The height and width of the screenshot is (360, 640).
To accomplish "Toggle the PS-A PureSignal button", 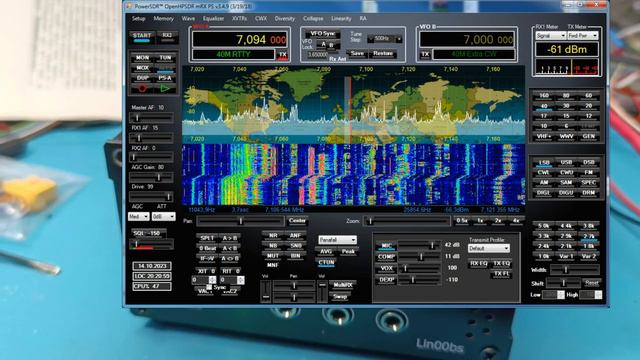I will 165,78.
